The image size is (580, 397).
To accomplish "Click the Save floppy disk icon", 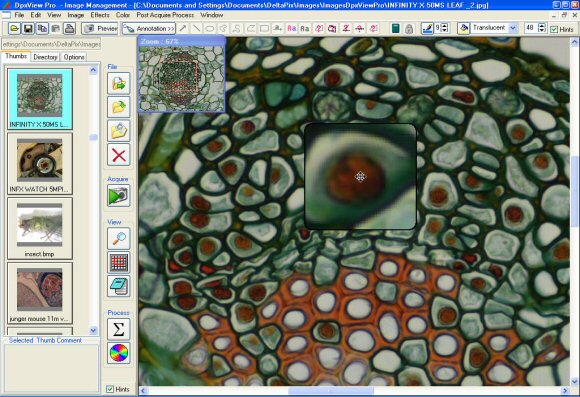I will point(28,28).
